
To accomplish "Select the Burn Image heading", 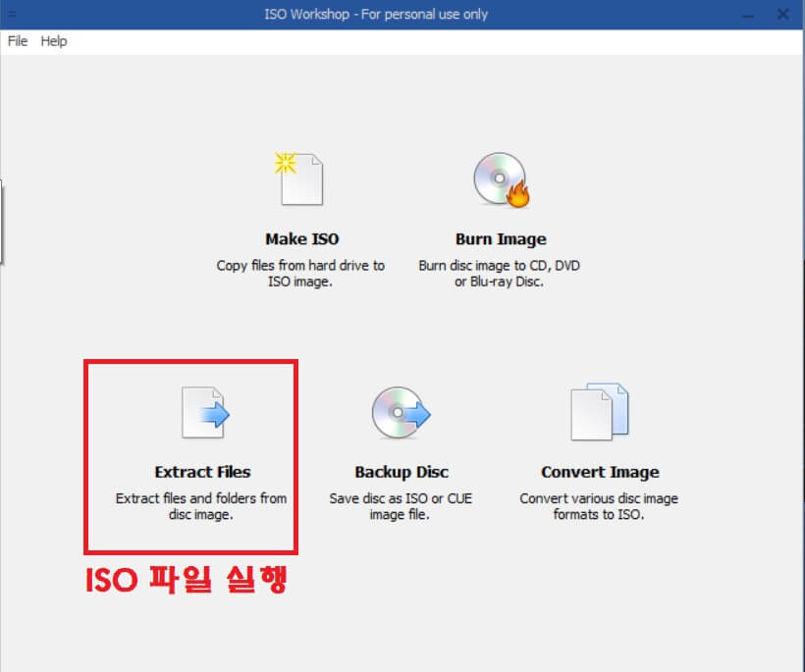I will [x=501, y=239].
